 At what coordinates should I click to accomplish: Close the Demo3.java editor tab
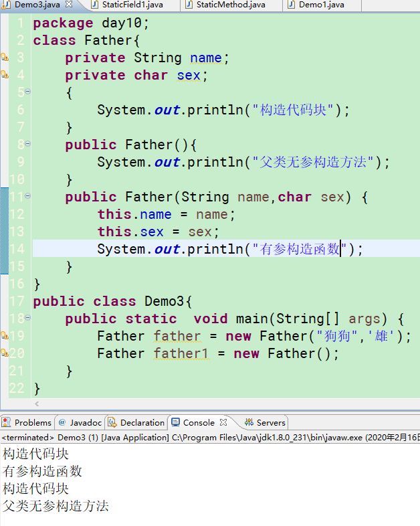pyautogui.click(x=69, y=4)
